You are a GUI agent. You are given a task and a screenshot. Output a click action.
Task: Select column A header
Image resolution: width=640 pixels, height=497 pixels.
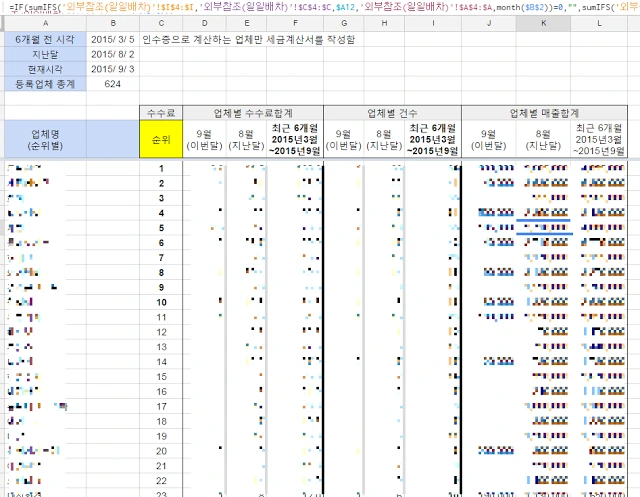point(45,23)
